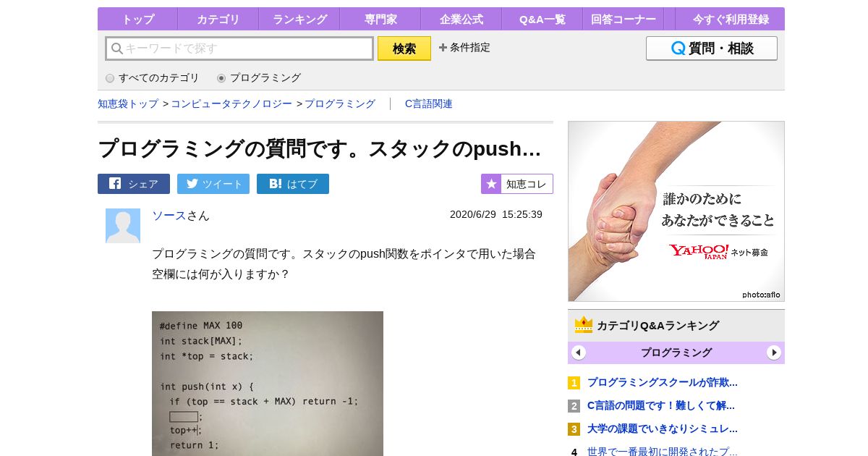Viewport: 868px width, 456px height.
Task: Share on Facebook via シェア button
Action: pos(134,184)
